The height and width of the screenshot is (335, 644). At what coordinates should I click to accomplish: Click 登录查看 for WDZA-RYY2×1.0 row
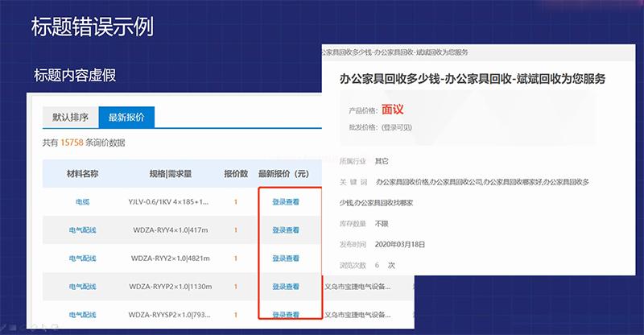286,258
